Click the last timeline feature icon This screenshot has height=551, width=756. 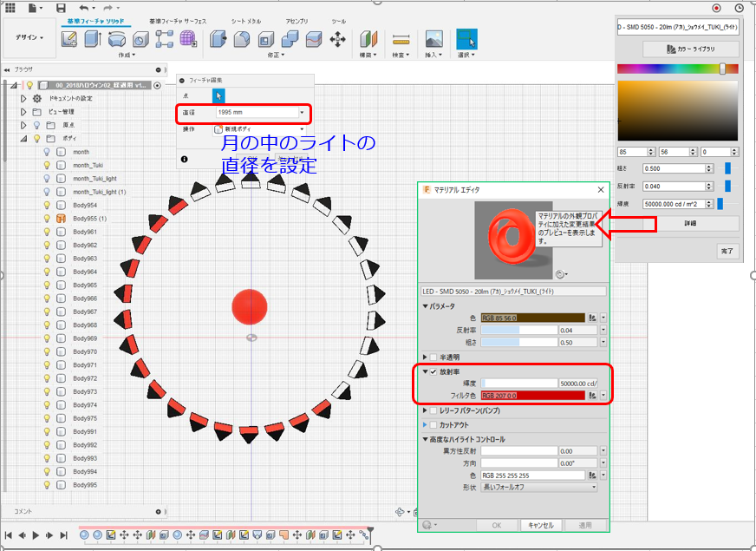[x=364, y=535]
